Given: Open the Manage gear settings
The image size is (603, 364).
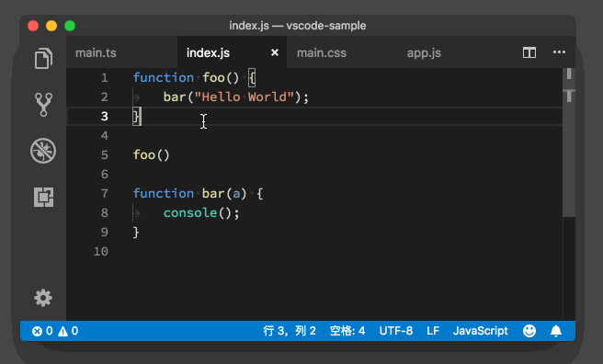Looking at the screenshot, I should [x=43, y=298].
